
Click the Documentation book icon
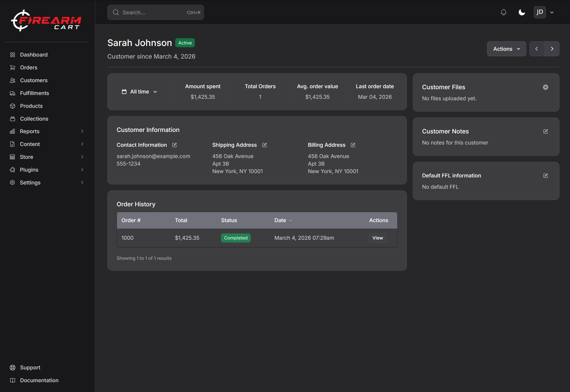coord(13,380)
